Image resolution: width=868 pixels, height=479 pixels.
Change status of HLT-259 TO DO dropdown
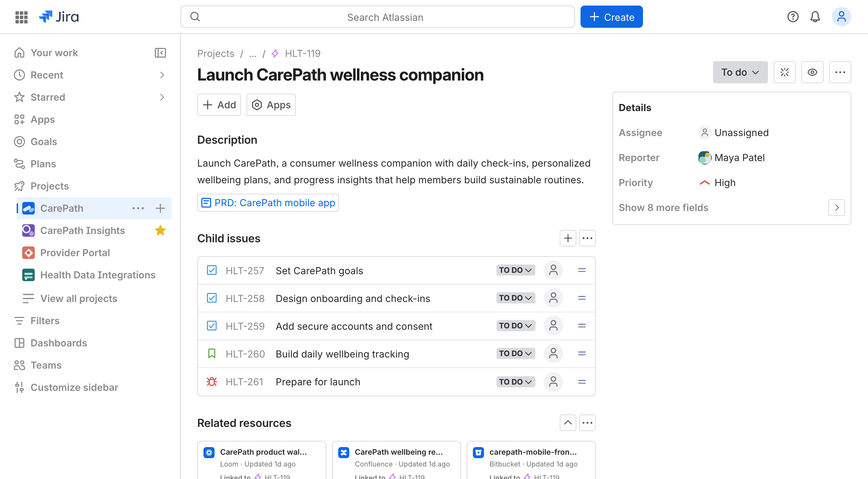[515, 326]
